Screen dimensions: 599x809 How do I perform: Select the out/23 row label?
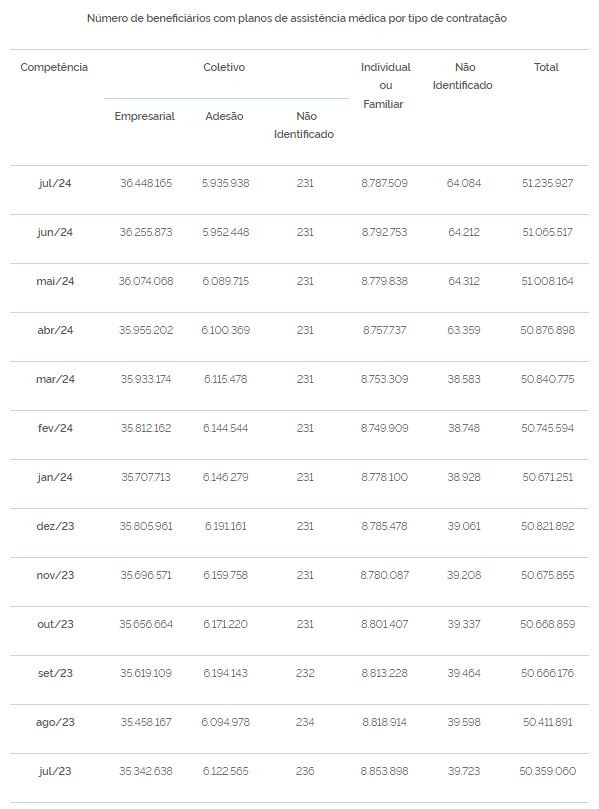(55, 624)
